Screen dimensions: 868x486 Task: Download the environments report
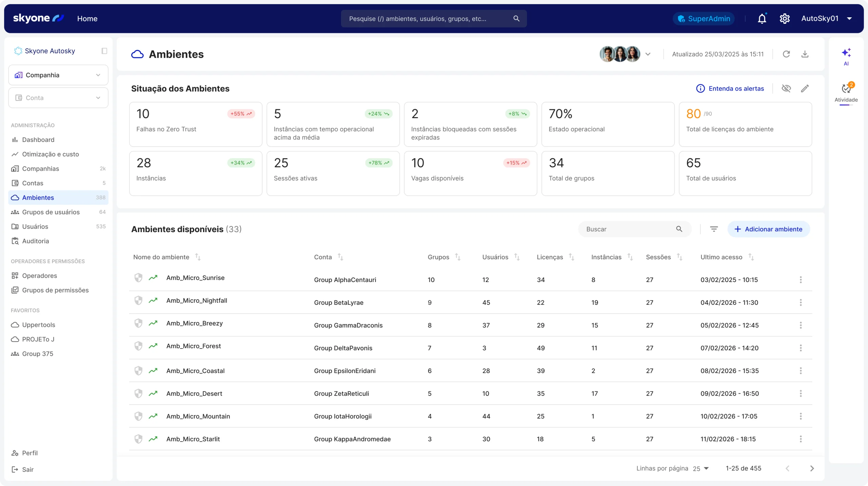805,54
